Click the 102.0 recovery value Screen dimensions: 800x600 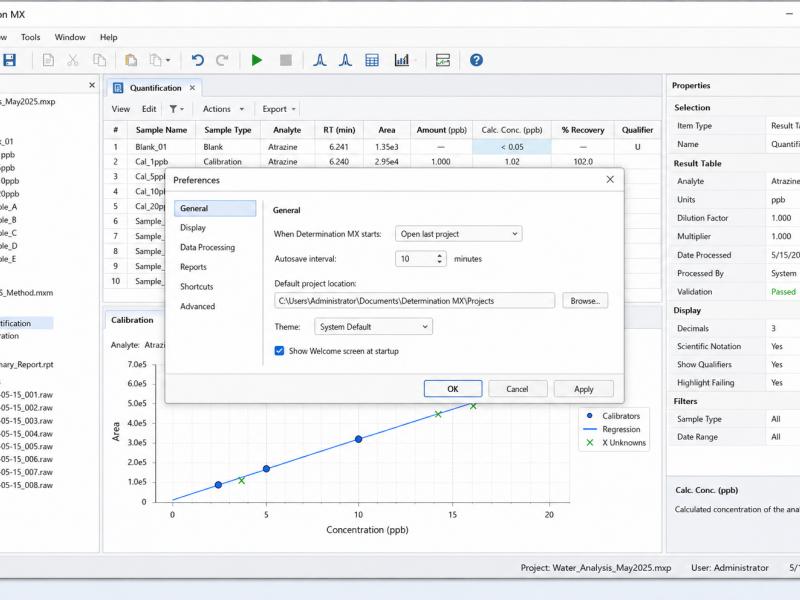point(583,162)
